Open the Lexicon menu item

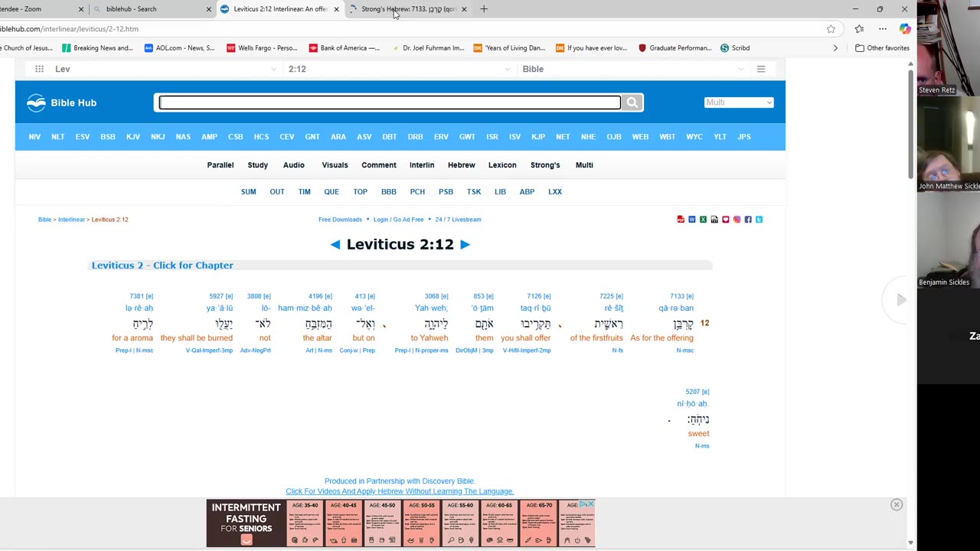pos(502,165)
